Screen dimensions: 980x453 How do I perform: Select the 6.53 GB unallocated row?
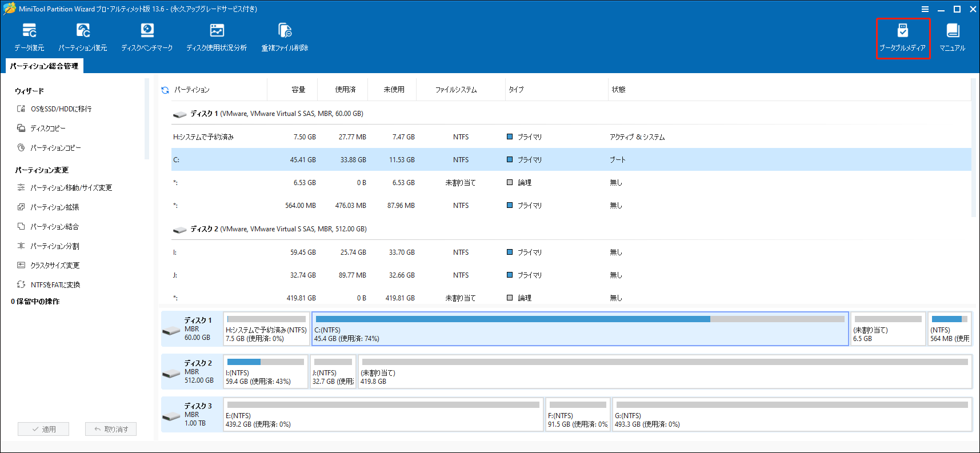(x=571, y=183)
